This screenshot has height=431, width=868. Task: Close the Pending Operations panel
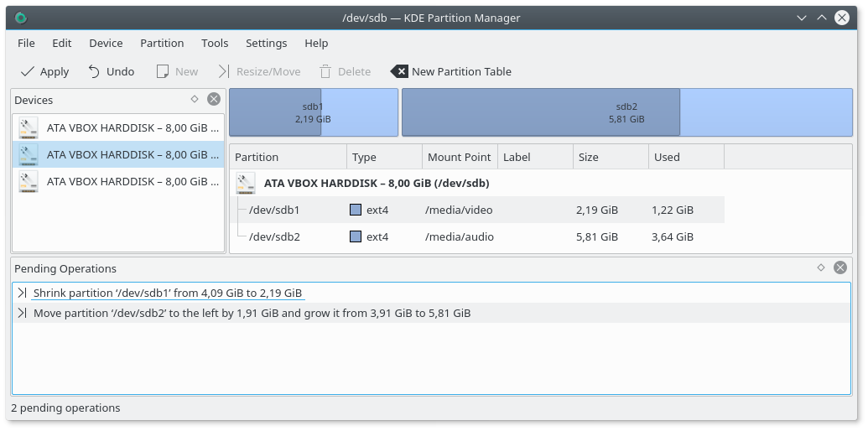point(840,267)
